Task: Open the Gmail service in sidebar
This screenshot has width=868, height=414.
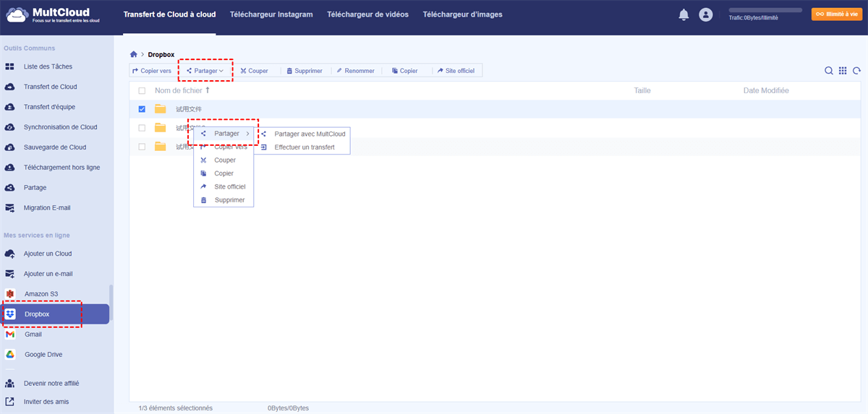Action: (33, 335)
